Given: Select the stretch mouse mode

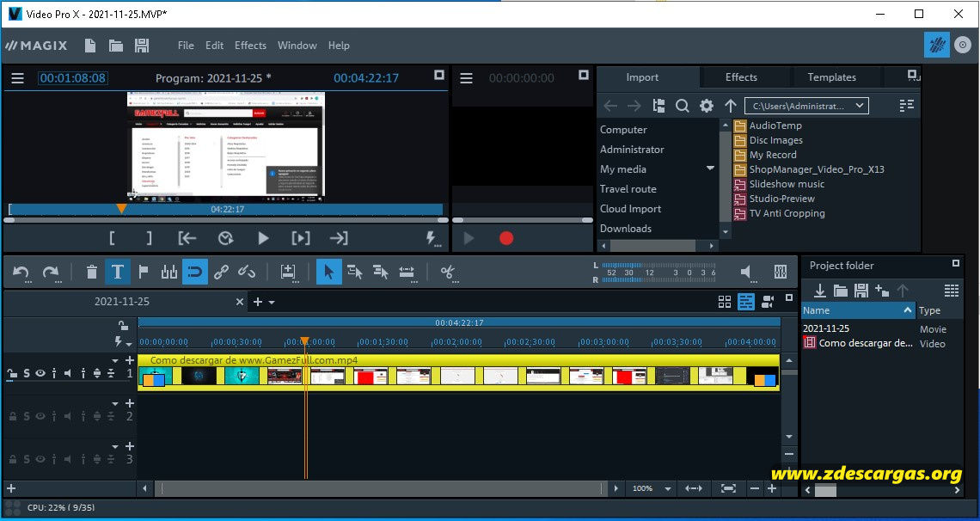Looking at the screenshot, I should click(407, 272).
